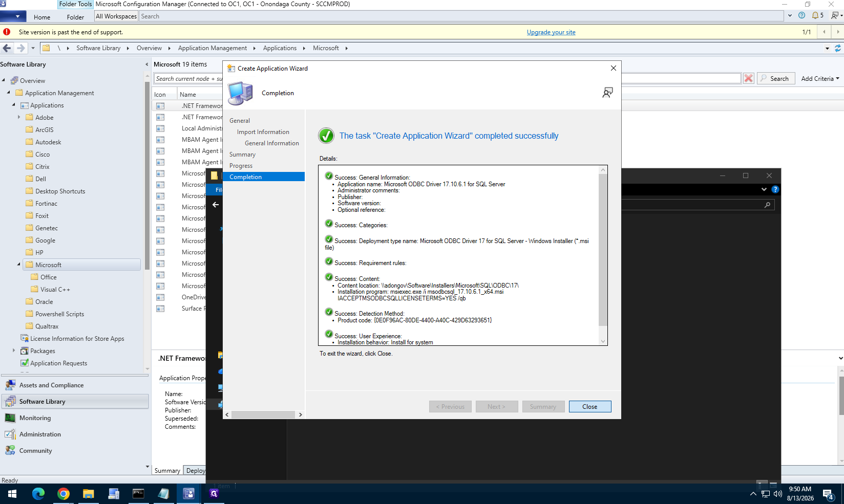
Task: Click the help question mark icon in ribbon
Action: [x=801, y=15]
